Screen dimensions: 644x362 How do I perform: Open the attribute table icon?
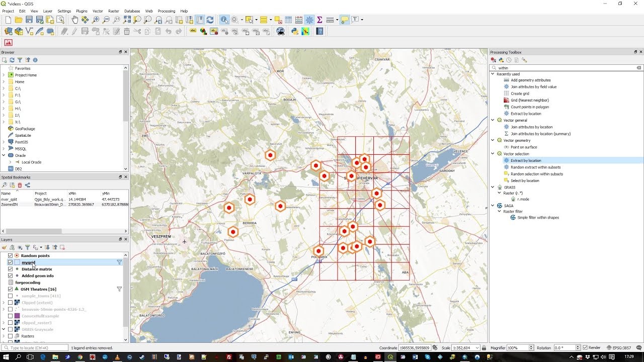(288, 20)
